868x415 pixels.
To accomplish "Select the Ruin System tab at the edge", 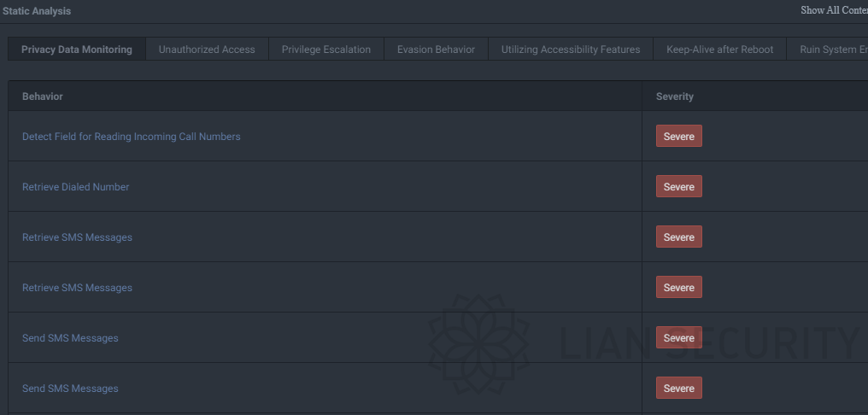I will [828, 50].
